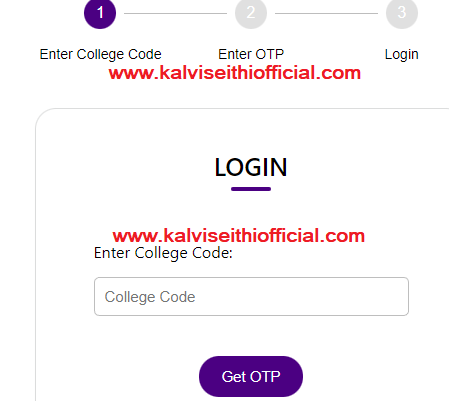
Task: Click the Get OTP button
Action: click(x=251, y=376)
